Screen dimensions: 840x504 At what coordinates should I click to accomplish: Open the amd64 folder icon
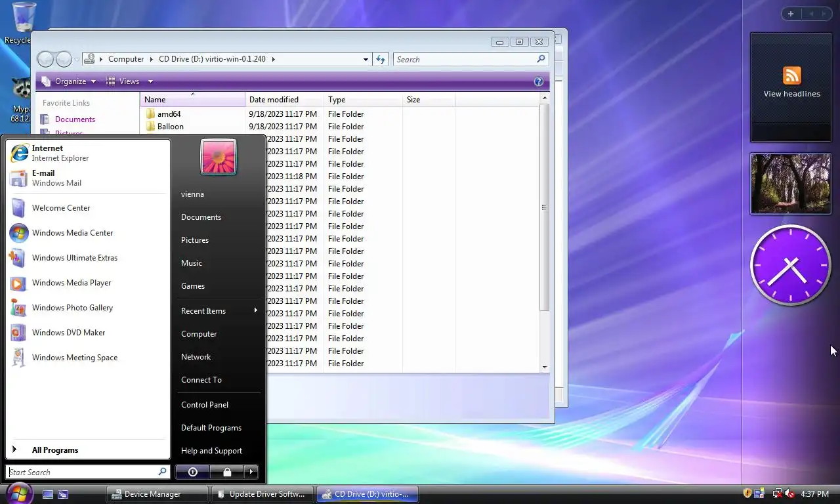coord(150,114)
